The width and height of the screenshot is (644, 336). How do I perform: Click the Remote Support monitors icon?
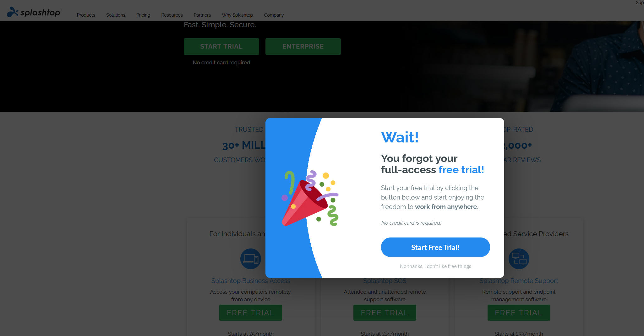click(x=519, y=259)
